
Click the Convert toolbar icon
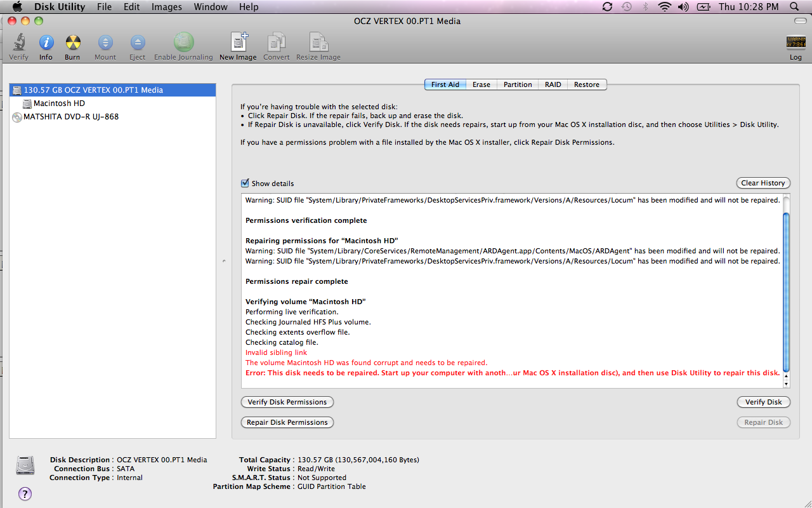pyautogui.click(x=276, y=43)
